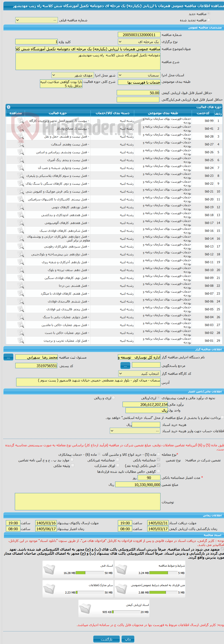224x644 pixels.
Task: Open اطلاعات حساب واریز هزینه dropdown
Action: tap(135, 431)
